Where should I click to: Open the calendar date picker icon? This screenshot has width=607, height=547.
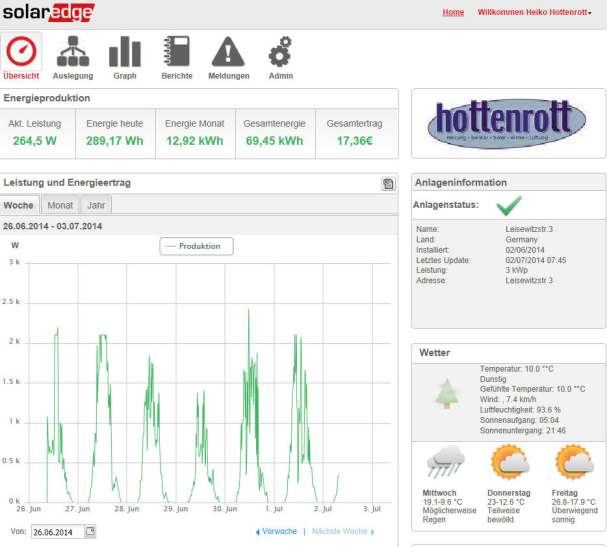click(x=90, y=531)
